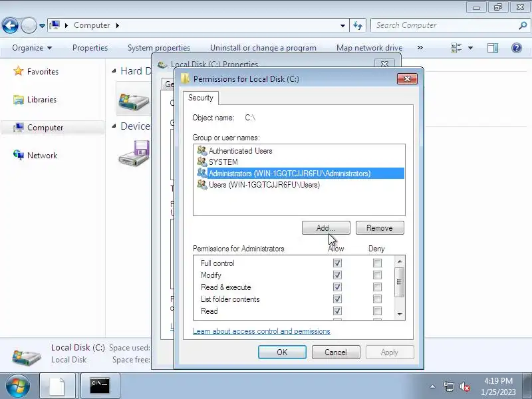Click the permissions list scroll down arrow

(x=400, y=314)
